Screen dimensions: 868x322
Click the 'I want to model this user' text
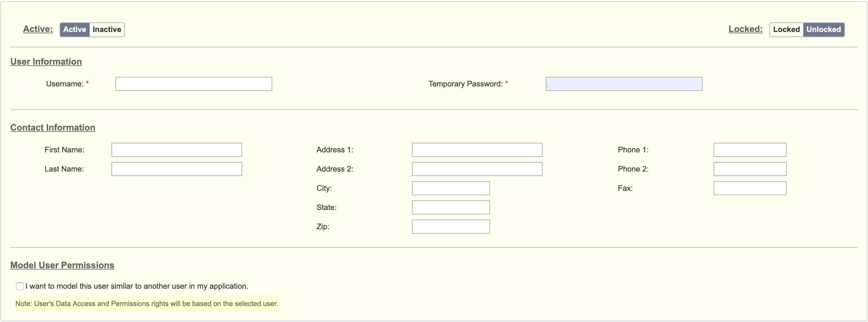[x=137, y=286]
